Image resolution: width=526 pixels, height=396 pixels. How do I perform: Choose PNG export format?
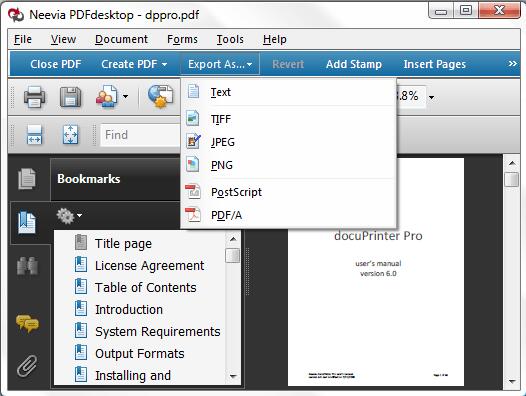(288, 165)
